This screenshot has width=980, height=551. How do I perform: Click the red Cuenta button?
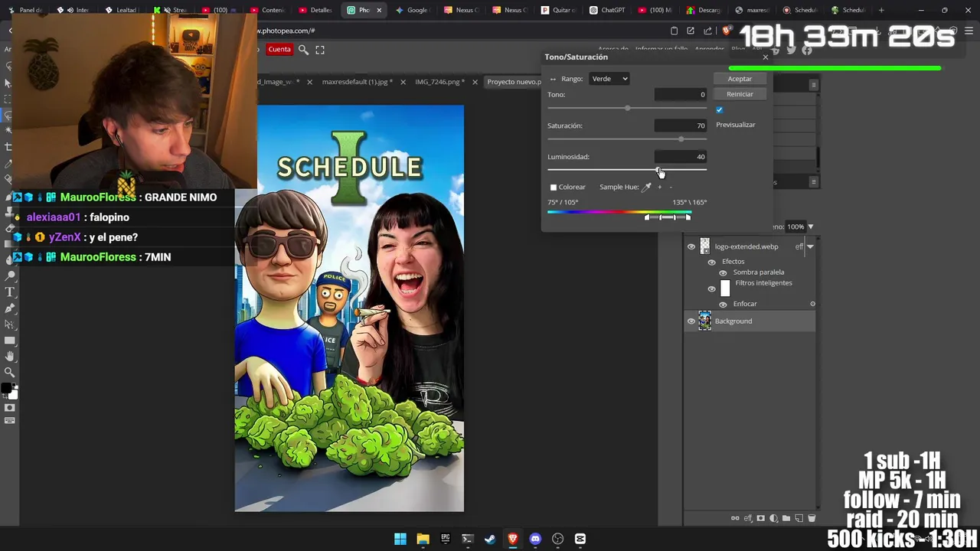point(279,50)
